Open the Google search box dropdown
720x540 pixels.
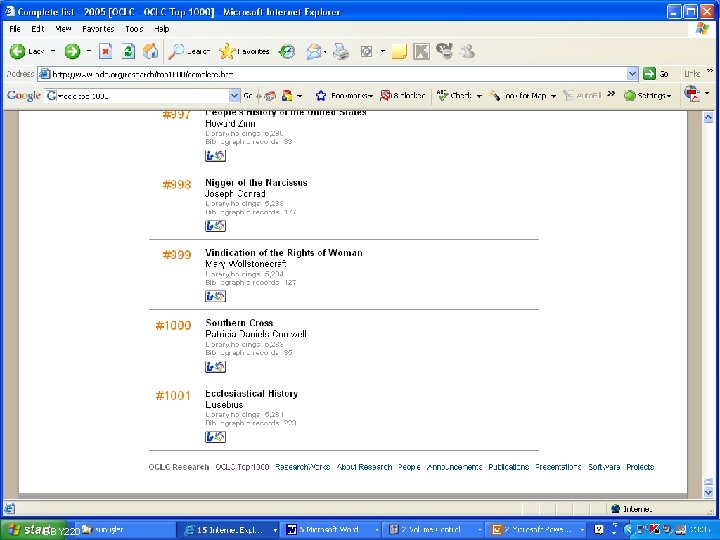point(234,96)
